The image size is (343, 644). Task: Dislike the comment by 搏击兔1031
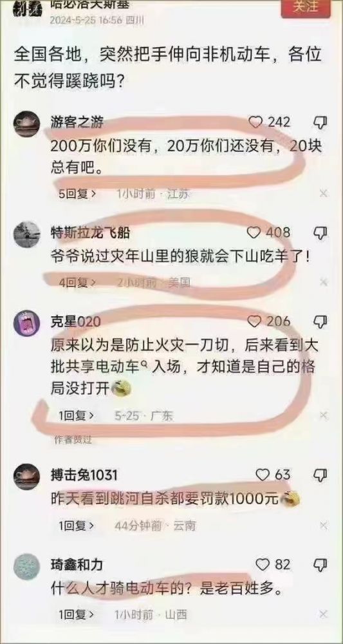pos(320,475)
